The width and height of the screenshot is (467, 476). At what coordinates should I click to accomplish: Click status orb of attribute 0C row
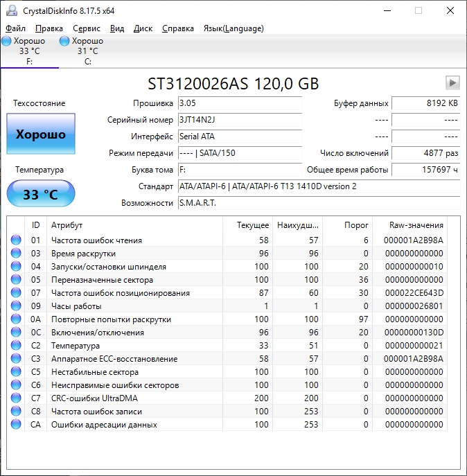pos(16,332)
